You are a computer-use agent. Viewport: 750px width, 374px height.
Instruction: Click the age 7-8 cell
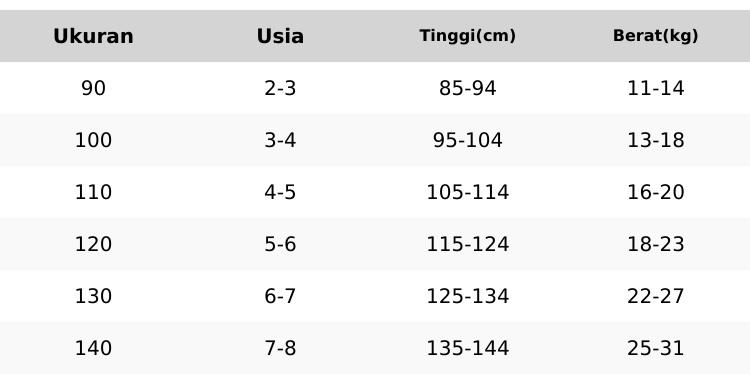pyautogui.click(x=280, y=348)
